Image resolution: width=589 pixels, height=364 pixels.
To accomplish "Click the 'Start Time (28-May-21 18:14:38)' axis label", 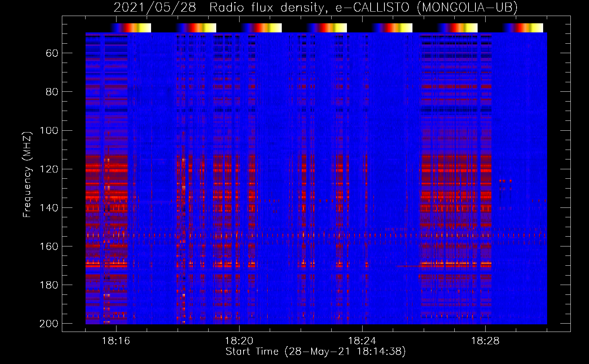I will pos(315,352).
